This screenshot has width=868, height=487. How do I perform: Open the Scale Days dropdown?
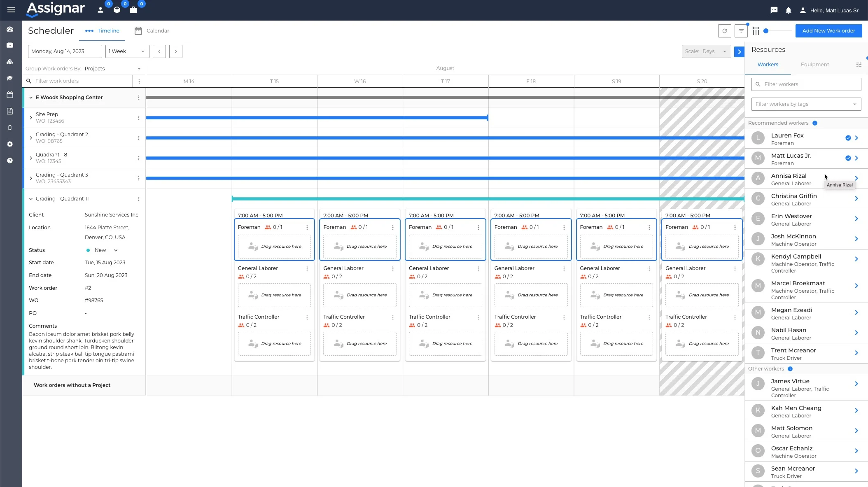(707, 51)
